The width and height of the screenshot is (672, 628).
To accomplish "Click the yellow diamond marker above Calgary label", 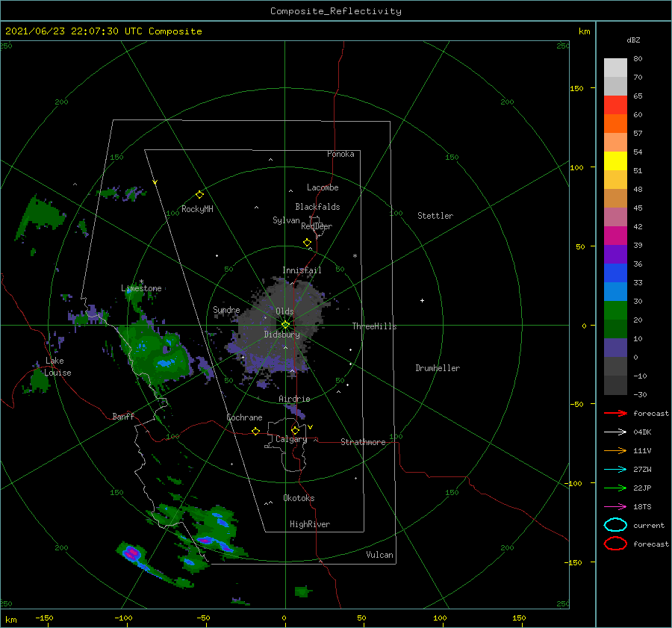I will pyautogui.click(x=295, y=430).
